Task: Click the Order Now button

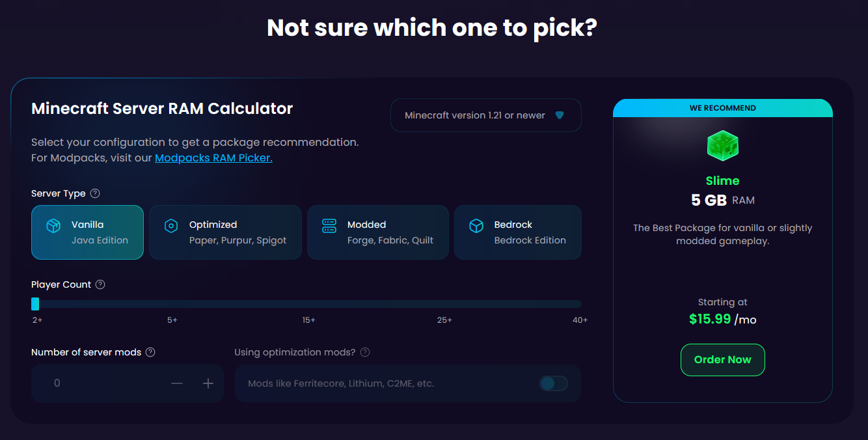Action: click(x=723, y=360)
